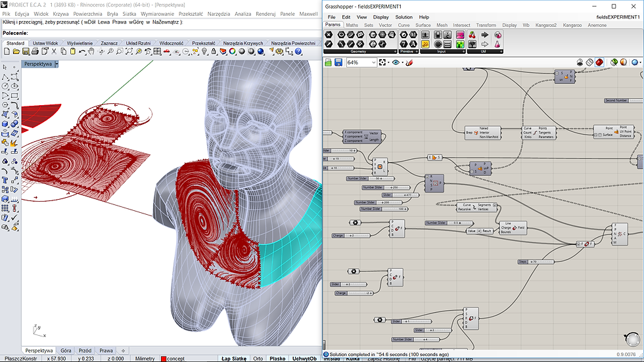Click the red car Set View icon

pyautogui.click(x=167, y=52)
